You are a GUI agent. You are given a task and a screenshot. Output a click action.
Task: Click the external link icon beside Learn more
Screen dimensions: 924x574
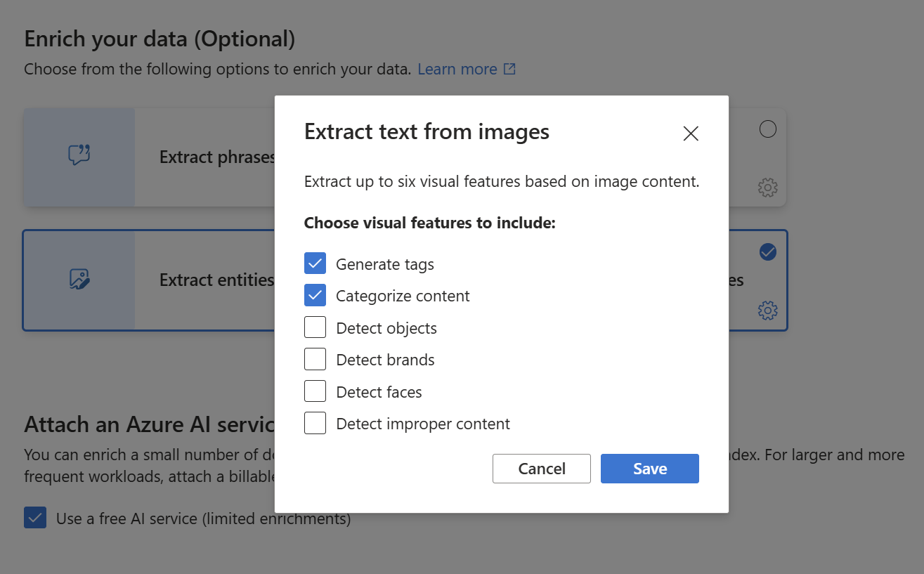point(509,69)
